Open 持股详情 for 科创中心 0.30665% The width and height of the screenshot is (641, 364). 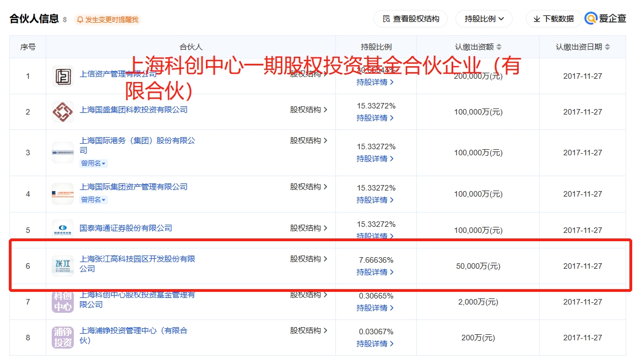(375, 308)
